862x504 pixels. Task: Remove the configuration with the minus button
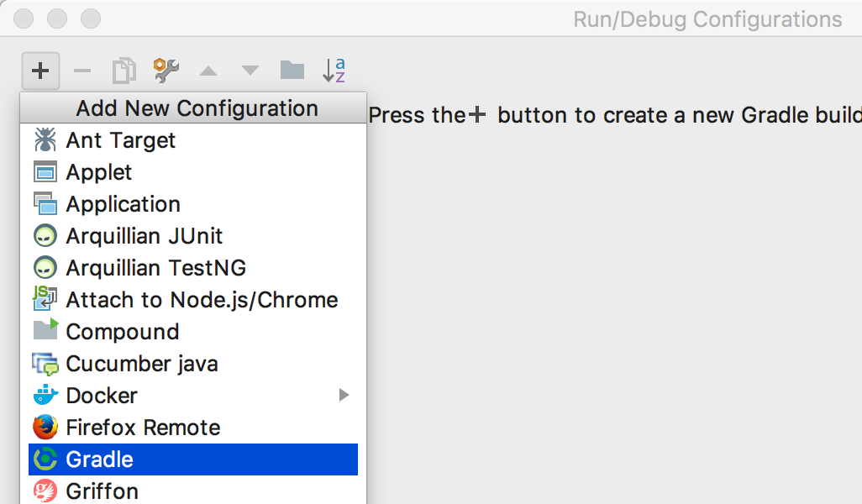pos(82,71)
